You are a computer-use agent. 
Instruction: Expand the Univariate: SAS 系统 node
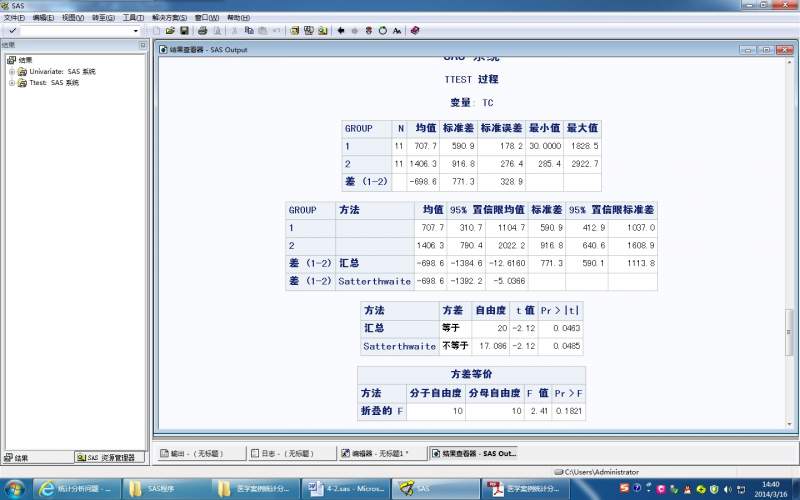(x=12, y=71)
